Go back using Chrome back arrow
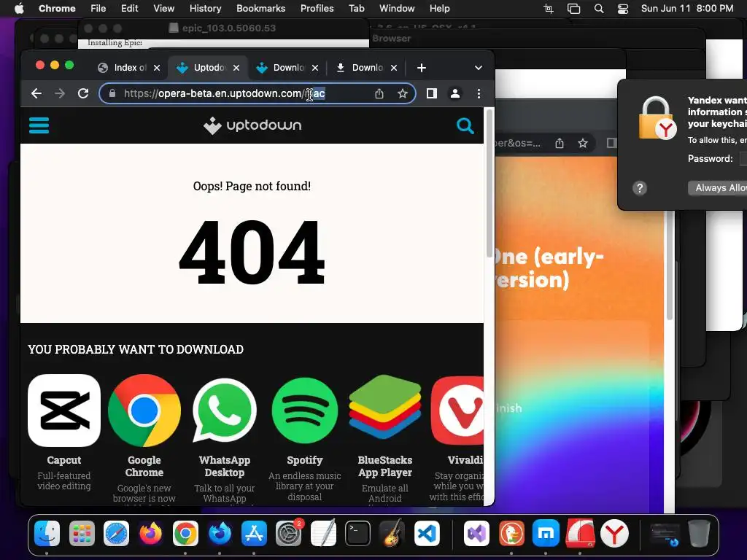The width and height of the screenshot is (747, 560). tap(36, 93)
